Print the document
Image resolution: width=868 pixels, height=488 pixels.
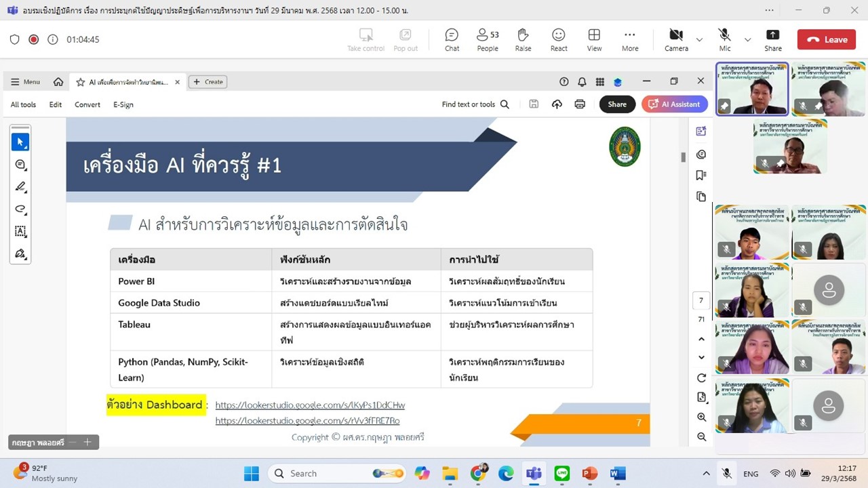580,104
